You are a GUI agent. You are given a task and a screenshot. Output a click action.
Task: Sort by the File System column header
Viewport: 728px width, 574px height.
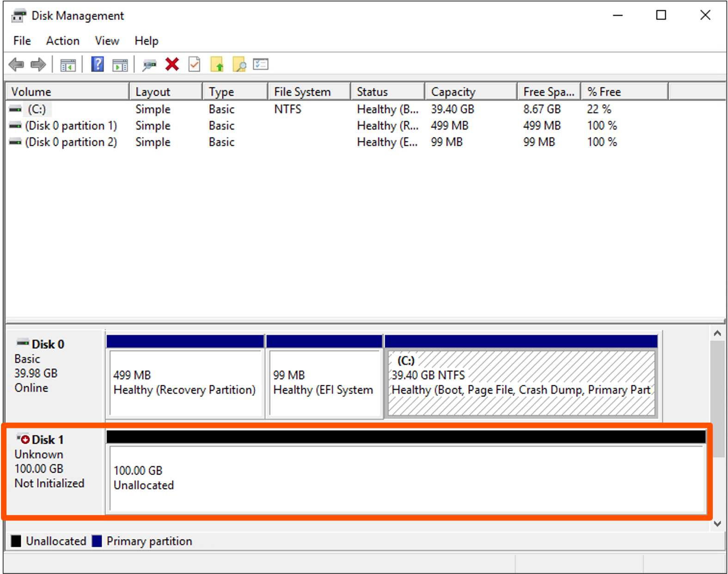tap(309, 92)
